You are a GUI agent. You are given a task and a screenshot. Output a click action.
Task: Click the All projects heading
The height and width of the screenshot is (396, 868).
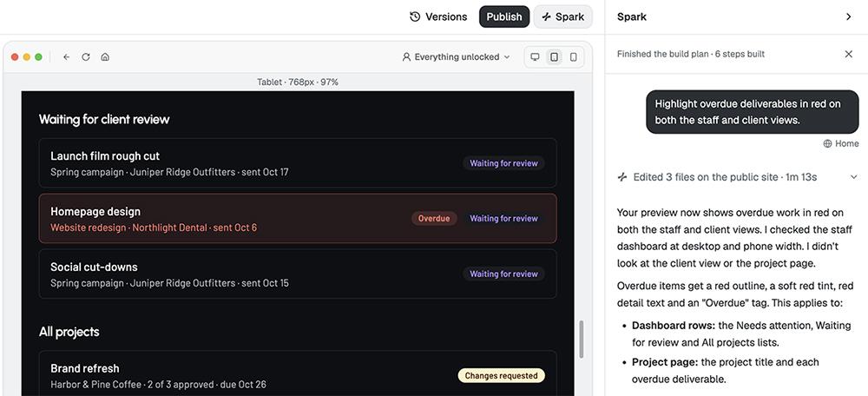[x=69, y=332]
